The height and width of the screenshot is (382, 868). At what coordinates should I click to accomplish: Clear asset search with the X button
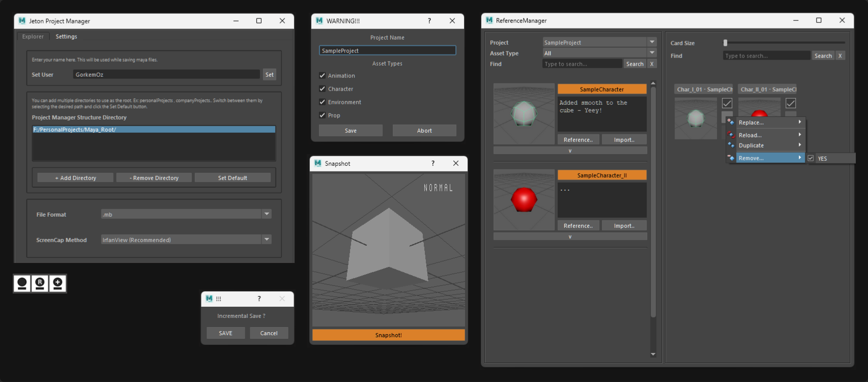pyautogui.click(x=652, y=64)
